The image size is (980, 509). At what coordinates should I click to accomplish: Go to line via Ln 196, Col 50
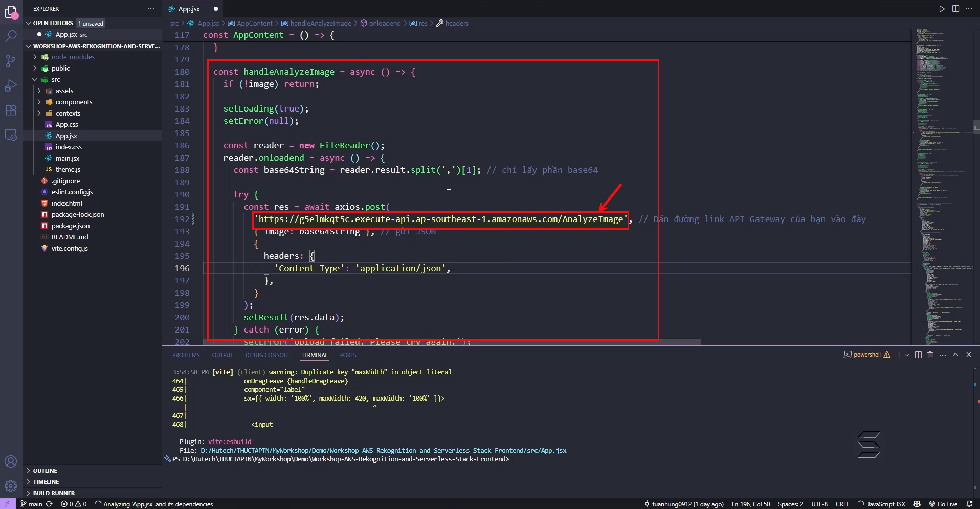(x=751, y=504)
